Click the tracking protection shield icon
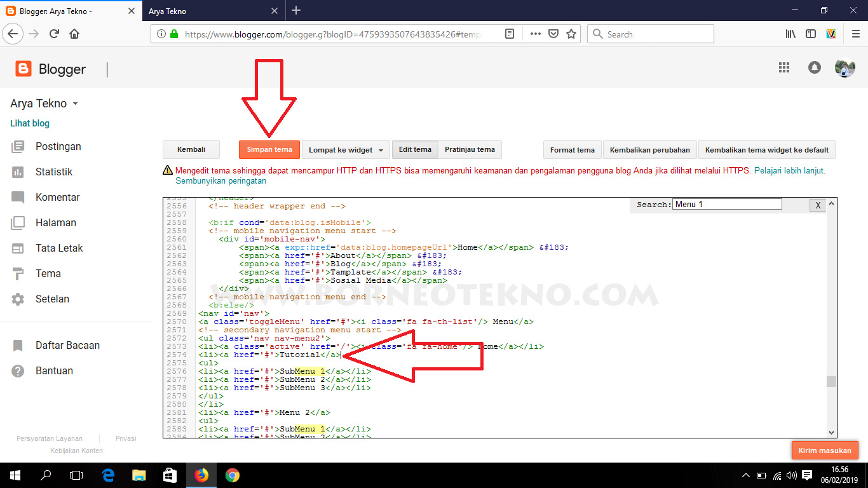This screenshot has height=488, width=868. [x=554, y=34]
